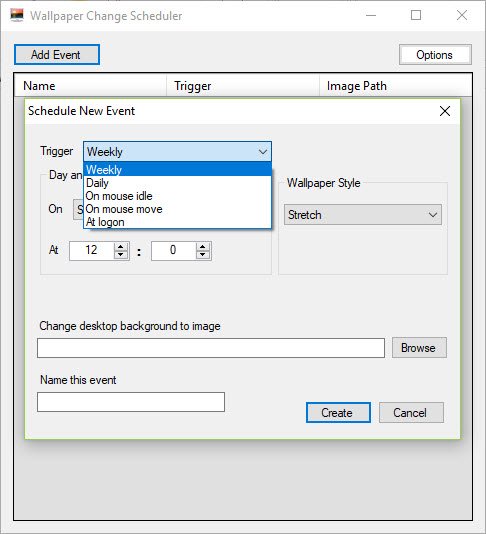Viewport: 486px width, 534px height.
Task: Click the Wallpaper Change Scheduler app icon
Action: pos(17,15)
